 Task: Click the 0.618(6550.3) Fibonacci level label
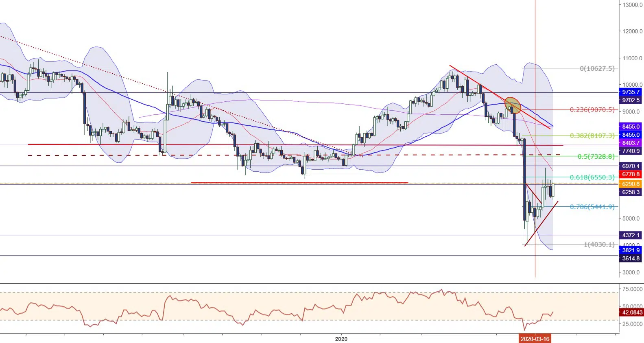coord(592,177)
